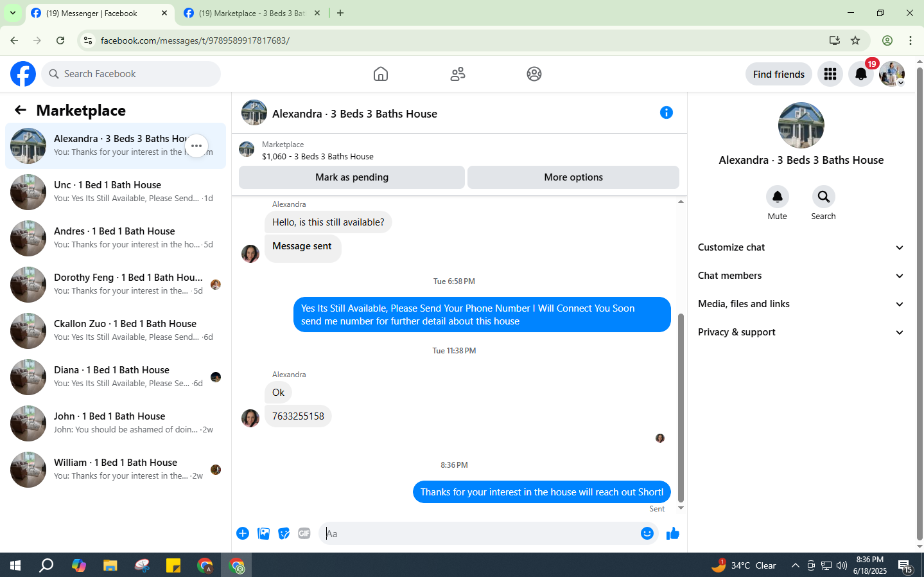
Task: Open Windows taskbar search
Action: [46, 565]
